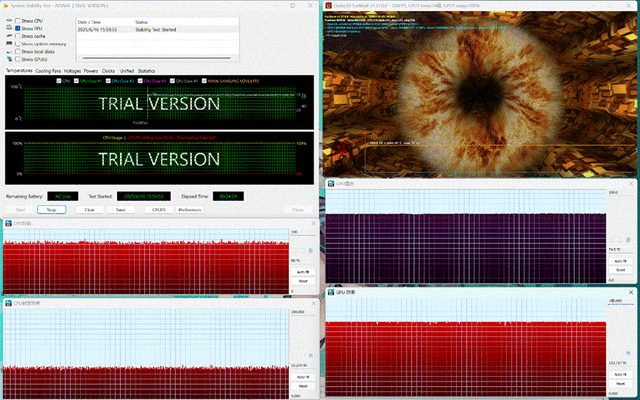Click the sensor app icon of the 80 °C CPU graph window
The width and height of the screenshot is (640, 400).
(x=8, y=223)
